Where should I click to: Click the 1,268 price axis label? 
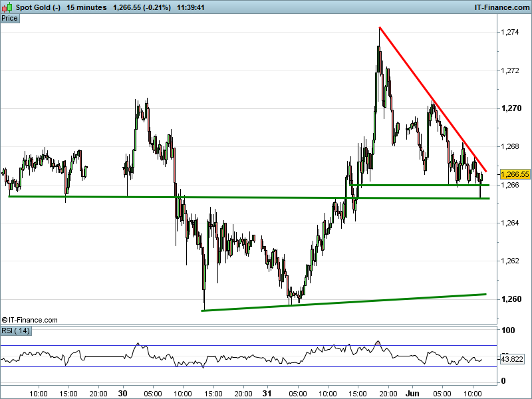509,146
